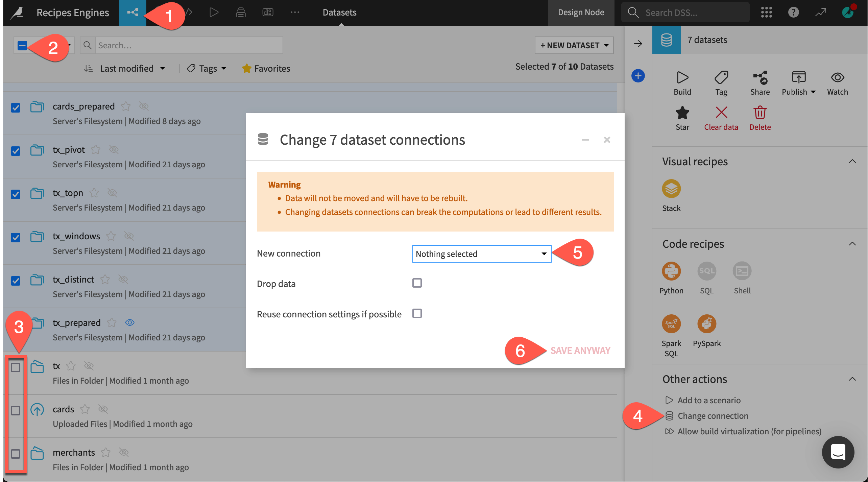Image resolution: width=868 pixels, height=482 pixels.
Task: Create a Python code recipe
Action: point(671,271)
